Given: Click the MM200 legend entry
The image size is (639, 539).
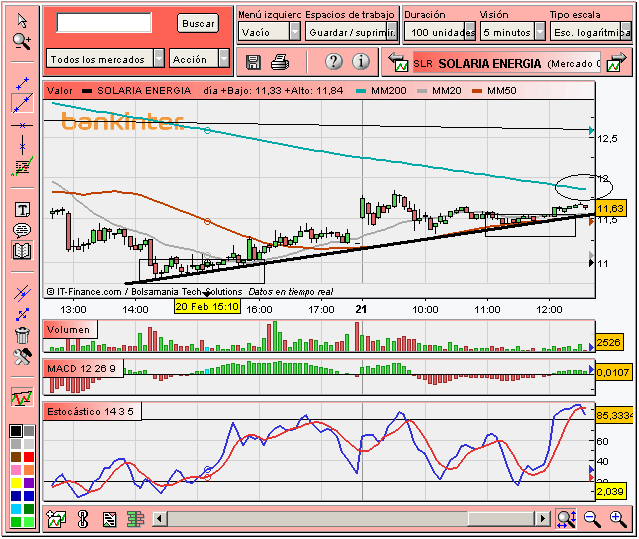Looking at the screenshot, I should point(381,90).
